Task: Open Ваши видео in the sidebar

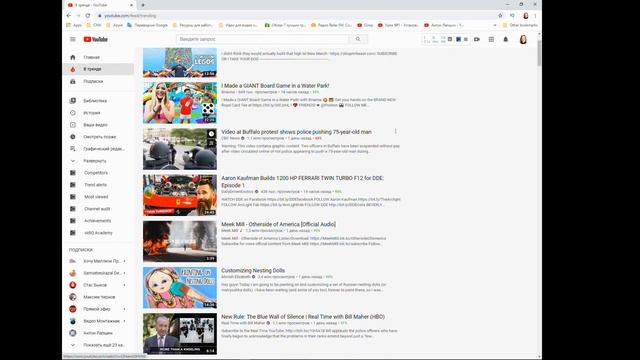Action: (x=98, y=124)
